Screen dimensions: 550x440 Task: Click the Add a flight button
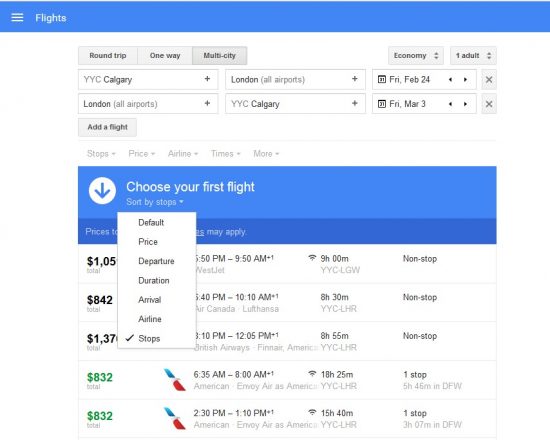107,127
